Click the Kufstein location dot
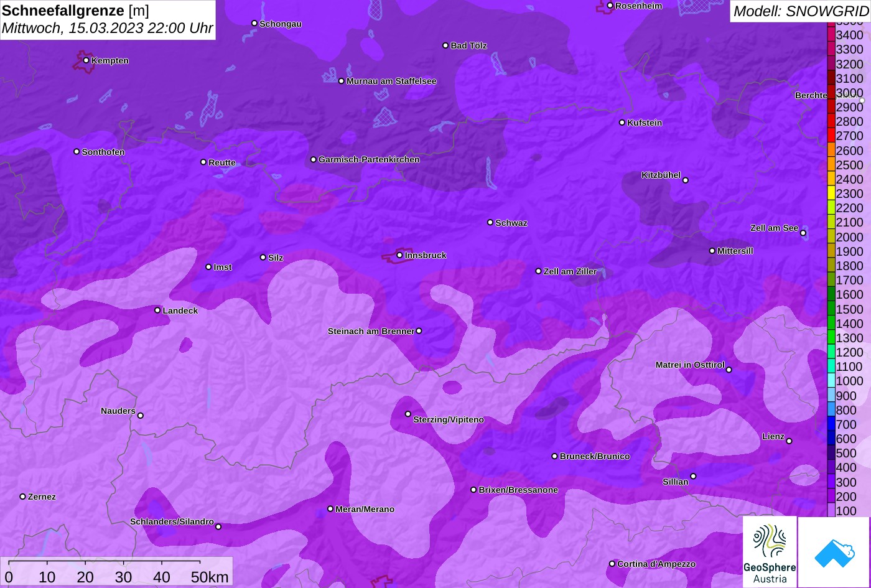 tap(622, 123)
